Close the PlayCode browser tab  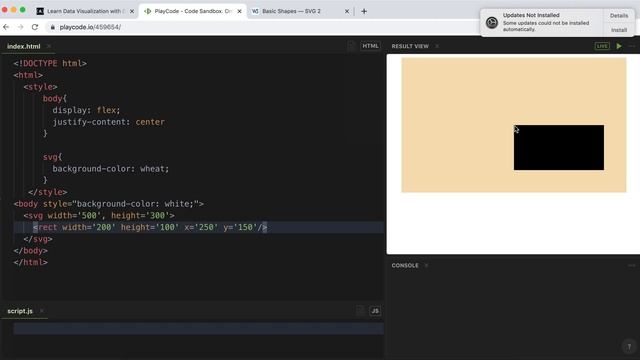(x=240, y=11)
